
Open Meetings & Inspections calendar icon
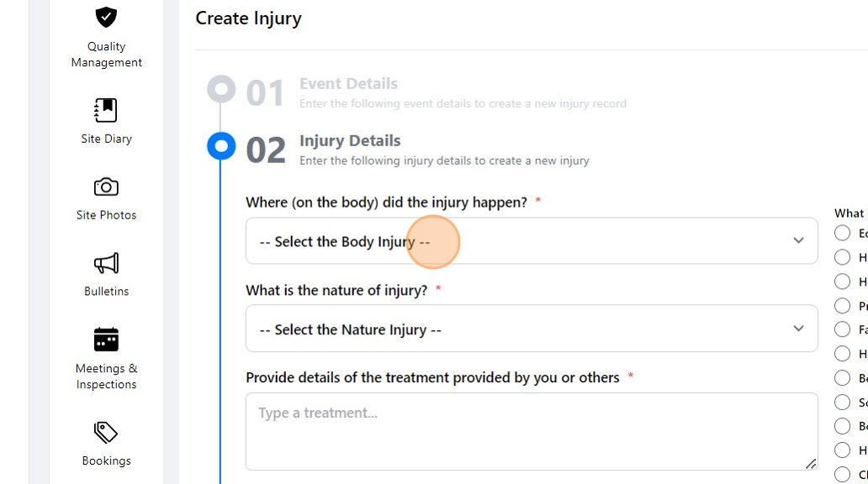(106, 339)
